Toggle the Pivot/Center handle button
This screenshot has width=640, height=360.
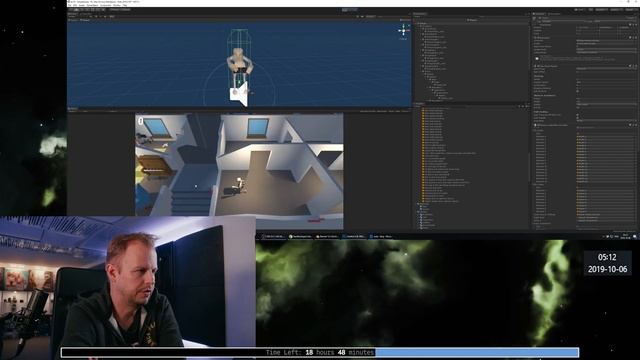pyautogui.click(x=114, y=9)
